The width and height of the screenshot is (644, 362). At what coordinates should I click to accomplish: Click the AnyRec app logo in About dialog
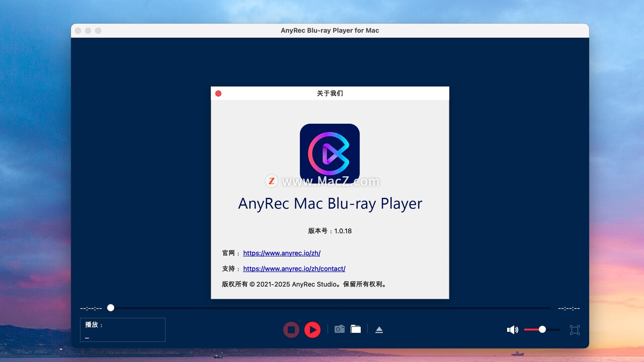330,154
